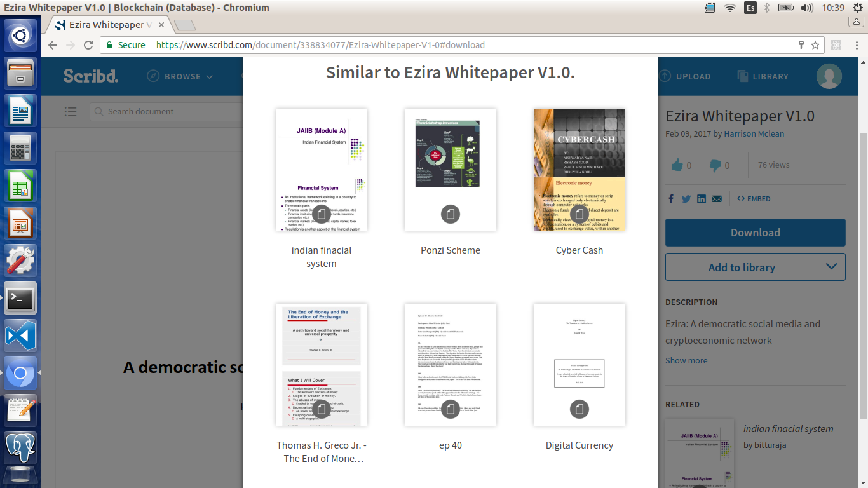Image resolution: width=868 pixels, height=488 pixels.
Task: Open text editor from dock
Action: [20, 410]
